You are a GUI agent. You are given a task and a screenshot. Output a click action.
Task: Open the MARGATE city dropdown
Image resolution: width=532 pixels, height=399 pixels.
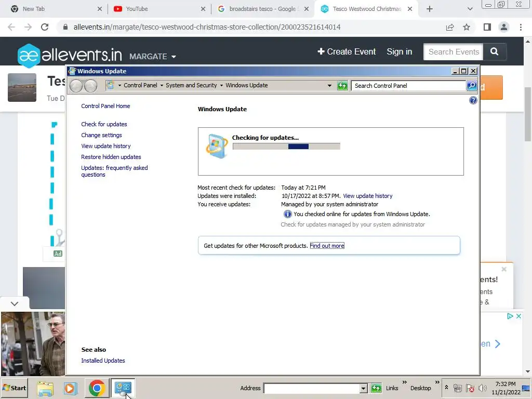(x=153, y=56)
